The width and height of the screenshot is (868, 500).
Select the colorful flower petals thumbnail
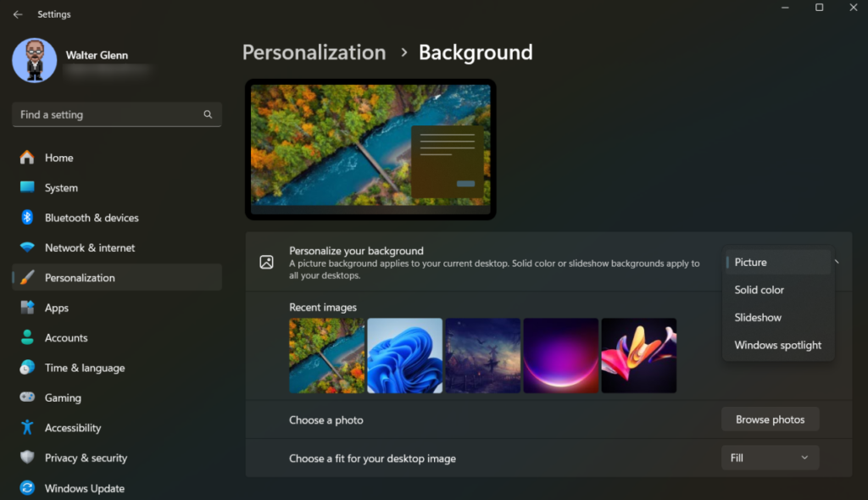tap(639, 355)
